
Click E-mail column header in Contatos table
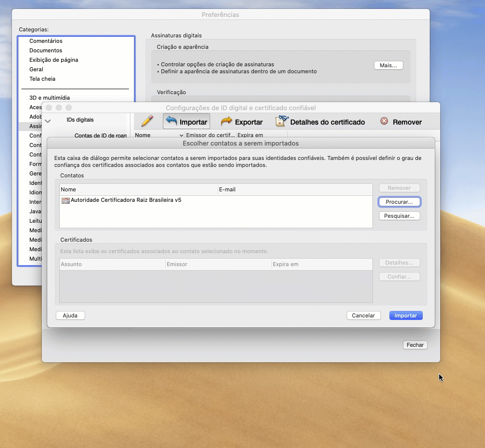(295, 189)
